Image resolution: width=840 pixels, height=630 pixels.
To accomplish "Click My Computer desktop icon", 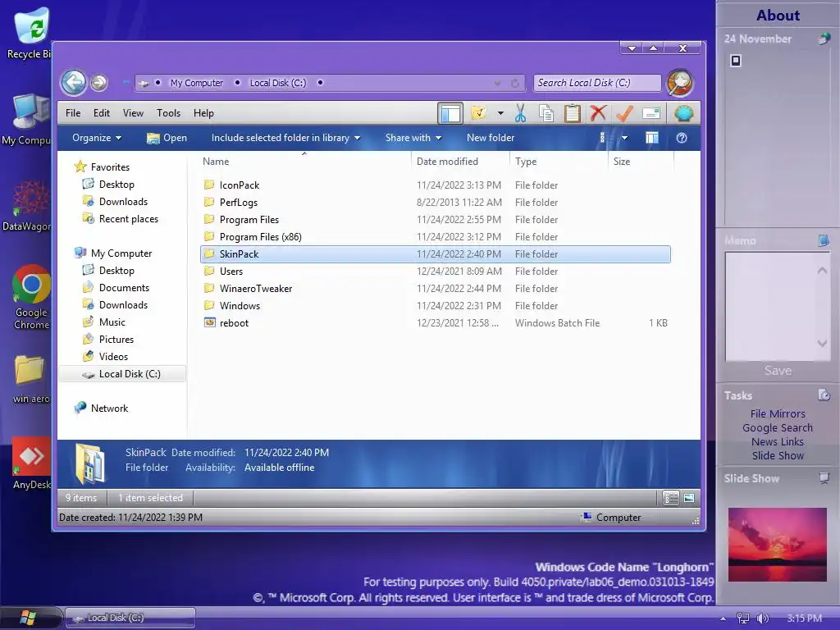I will (28, 119).
